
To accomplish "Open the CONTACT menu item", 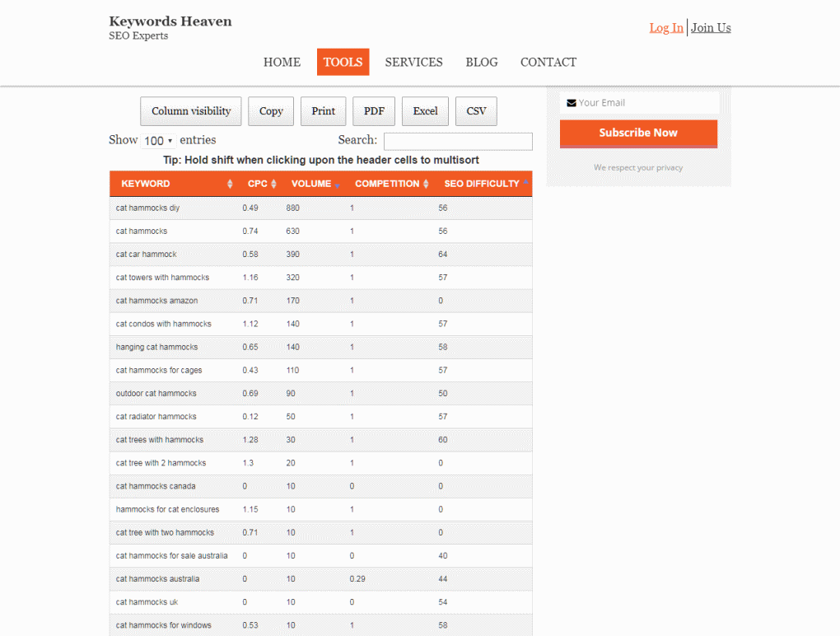I will coord(548,62).
